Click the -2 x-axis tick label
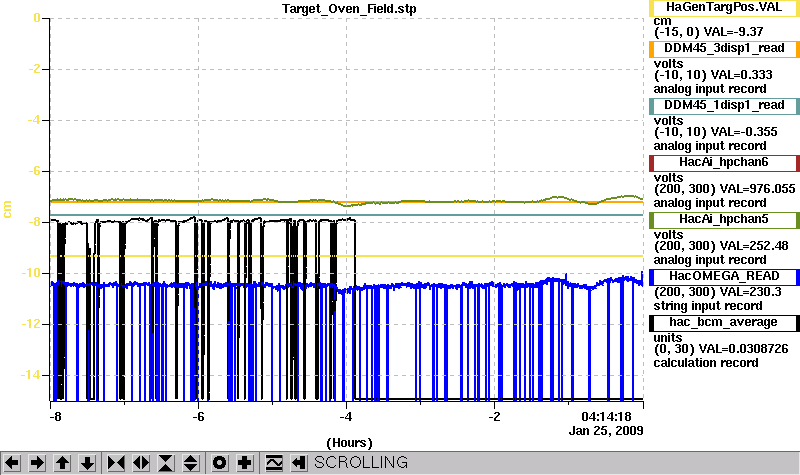This screenshot has height=475, width=800. click(x=494, y=417)
